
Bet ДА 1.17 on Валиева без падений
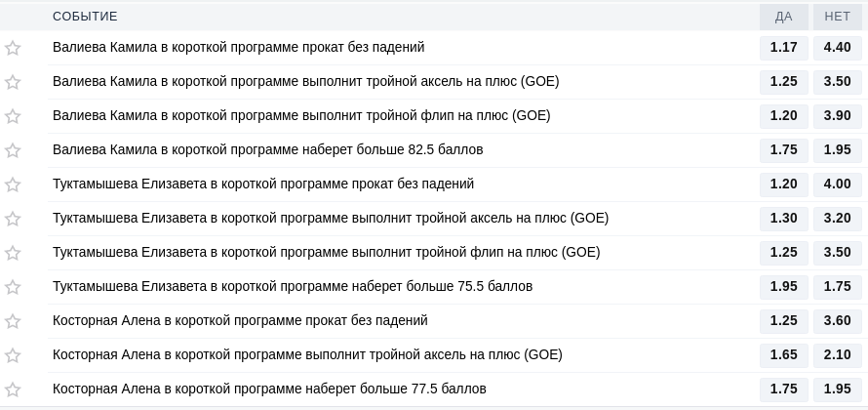point(783,48)
